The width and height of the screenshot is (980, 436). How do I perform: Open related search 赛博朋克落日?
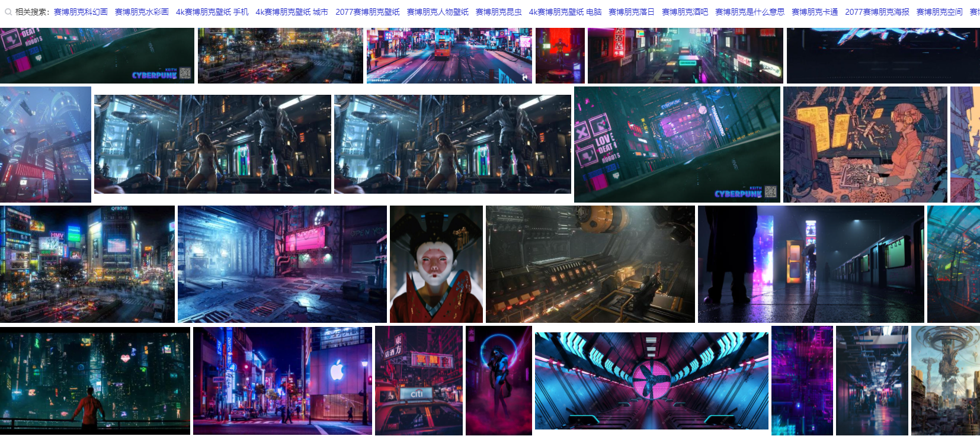[632, 12]
